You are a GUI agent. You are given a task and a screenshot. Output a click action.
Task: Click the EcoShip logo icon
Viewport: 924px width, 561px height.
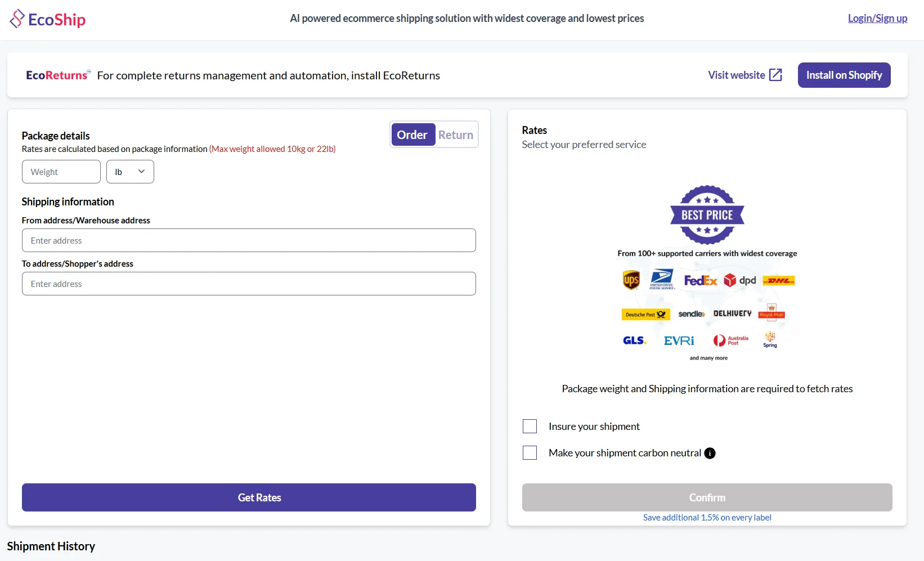point(17,19)
